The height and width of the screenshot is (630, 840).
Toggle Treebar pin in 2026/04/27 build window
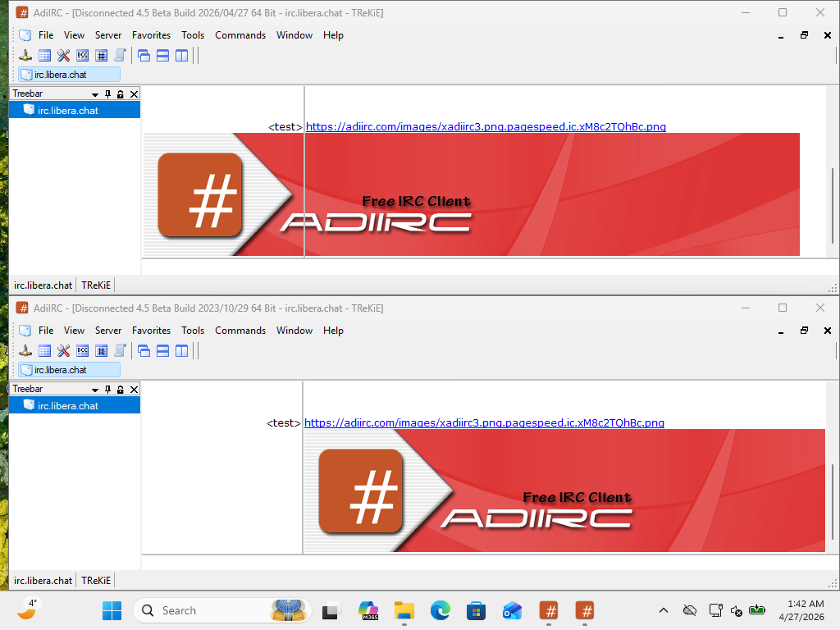click(107, 94)
